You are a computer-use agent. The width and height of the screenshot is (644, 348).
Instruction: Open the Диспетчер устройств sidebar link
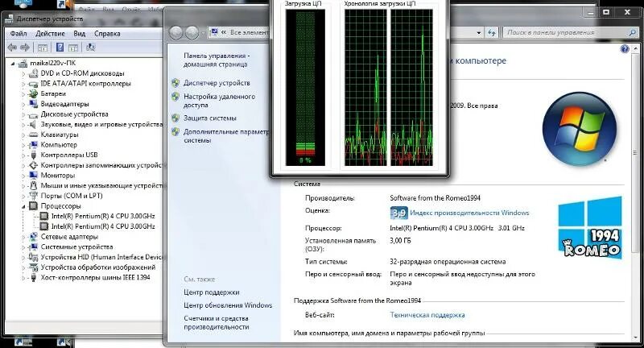click(217, 83)
